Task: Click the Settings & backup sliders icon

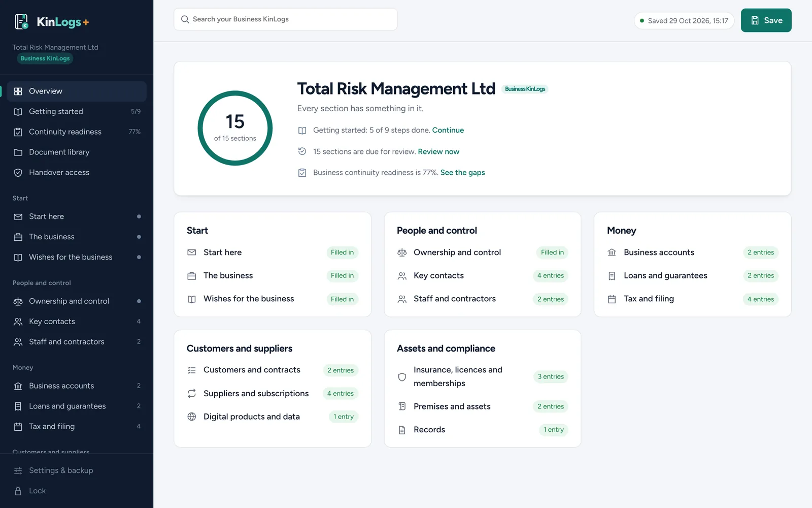Action: pyautogui.click(x=18, y=471)
